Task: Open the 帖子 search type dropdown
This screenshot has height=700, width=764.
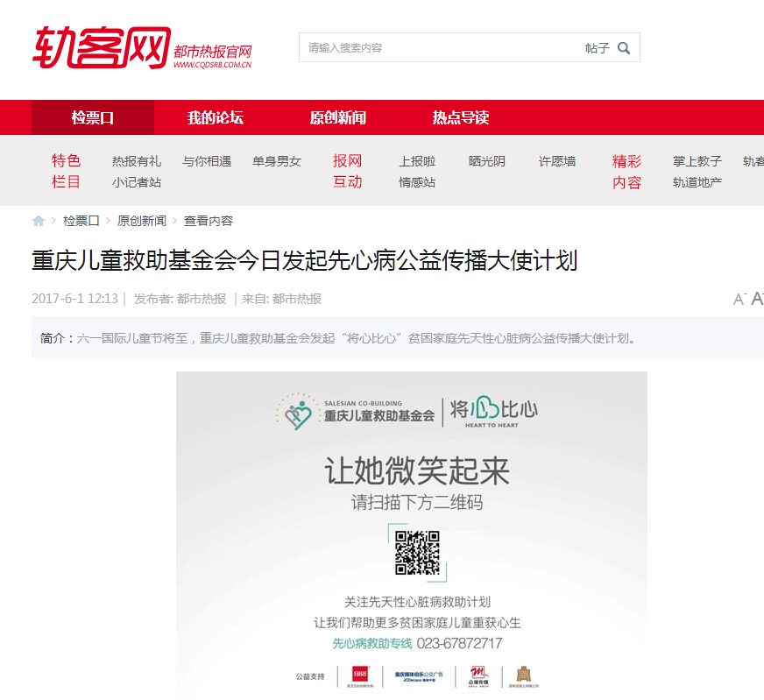Action: (598, 47)
